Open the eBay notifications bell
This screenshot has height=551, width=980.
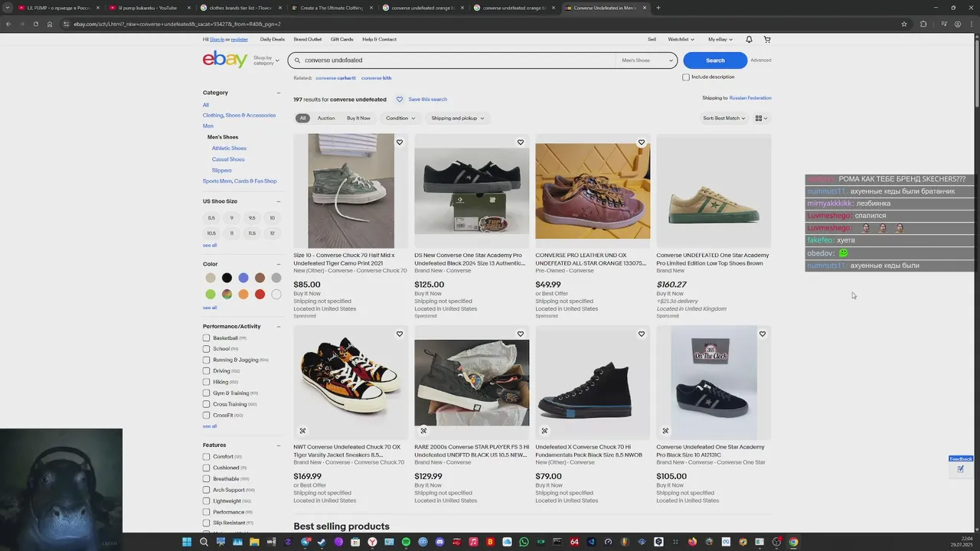(749, 39)
